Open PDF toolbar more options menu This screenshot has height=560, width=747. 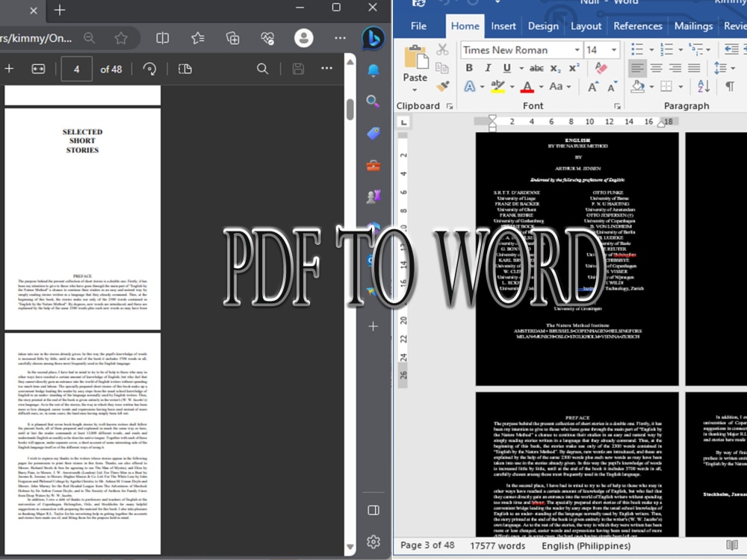click(326, 69)
